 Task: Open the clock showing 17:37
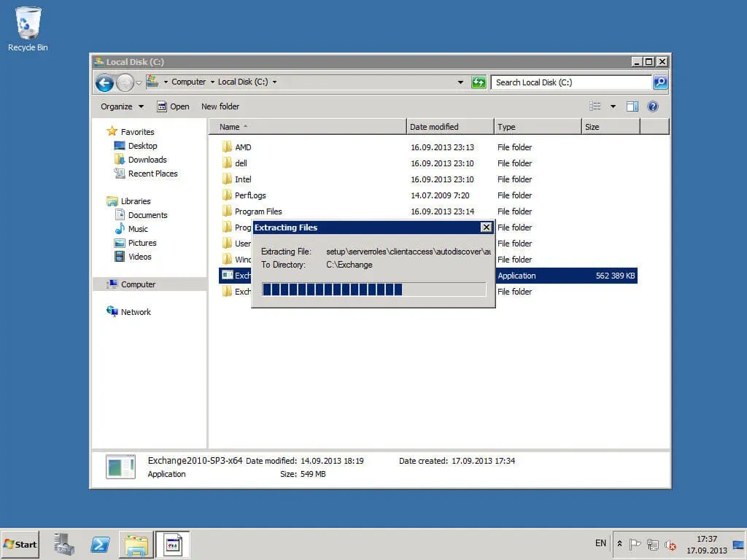pos(706,544)
